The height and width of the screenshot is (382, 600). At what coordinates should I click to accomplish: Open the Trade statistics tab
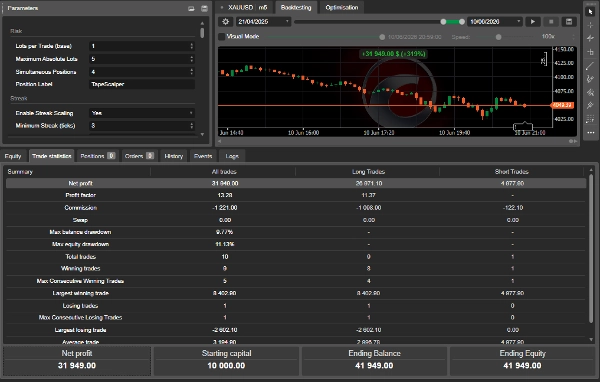coord(52,156)
